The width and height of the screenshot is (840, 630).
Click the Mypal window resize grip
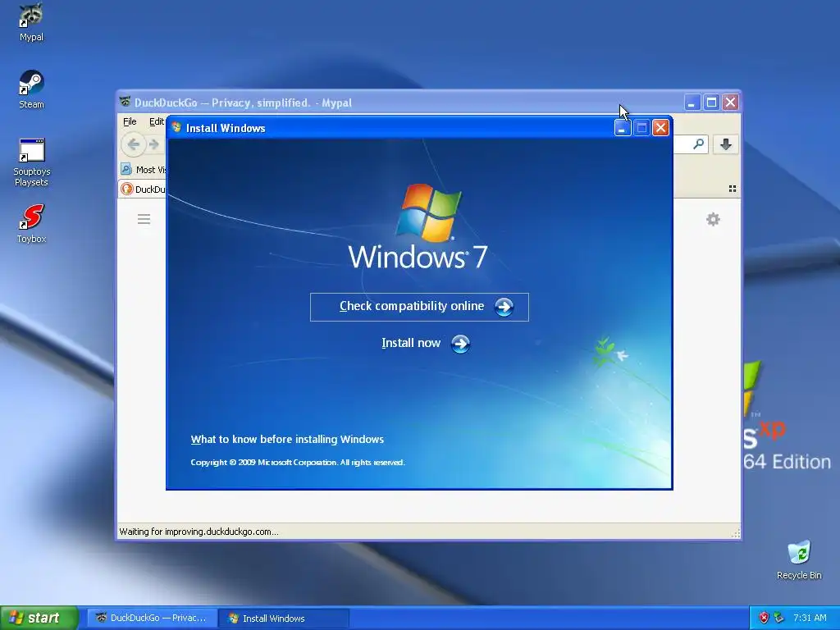736,532
